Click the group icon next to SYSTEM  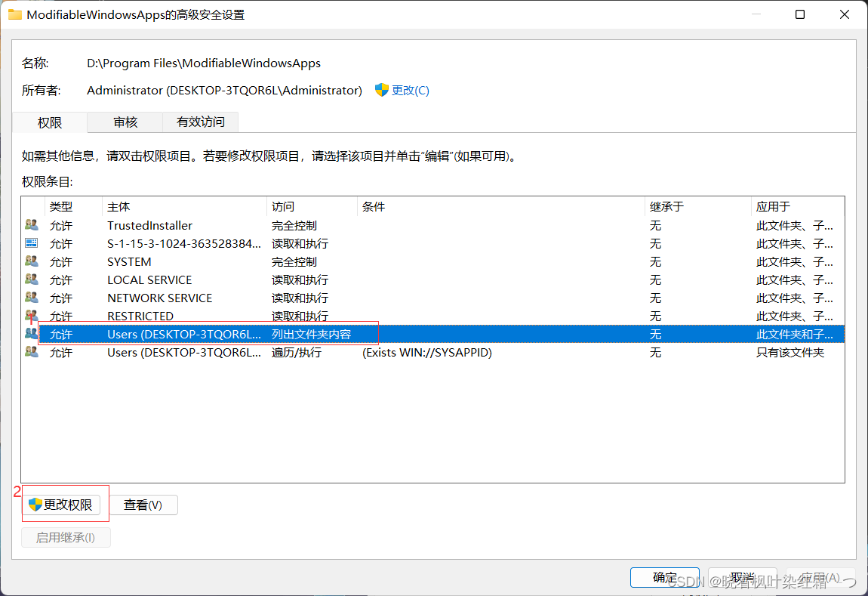pos(31,261)
